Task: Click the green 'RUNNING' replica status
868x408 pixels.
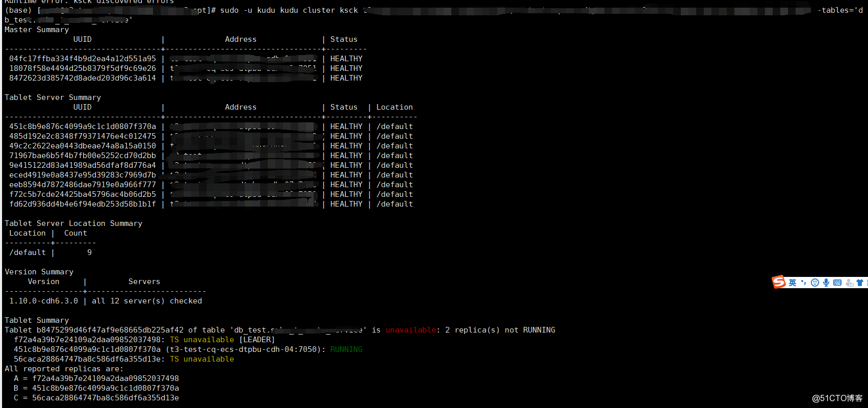Action: [x=346, y=349]
